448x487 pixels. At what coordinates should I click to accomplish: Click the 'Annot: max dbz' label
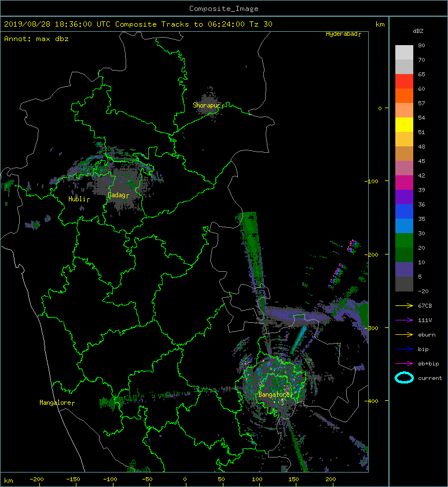(36, 39)
